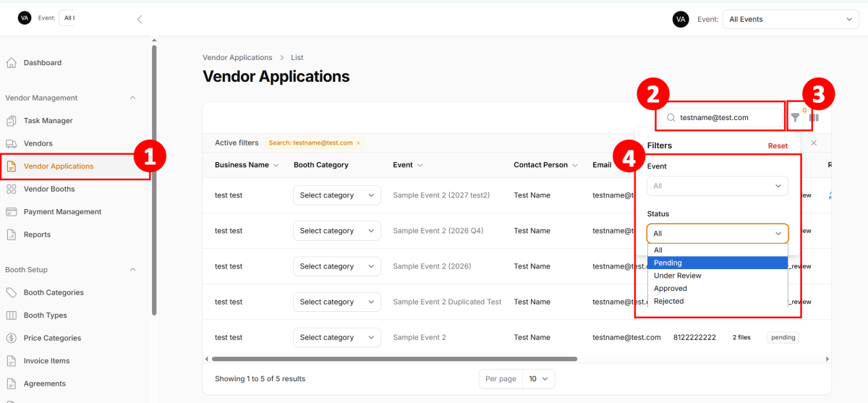This screenshot has width=868, height=403.
Task: Click the Dashboard home icon in sidebar
Action: point(11,63)
